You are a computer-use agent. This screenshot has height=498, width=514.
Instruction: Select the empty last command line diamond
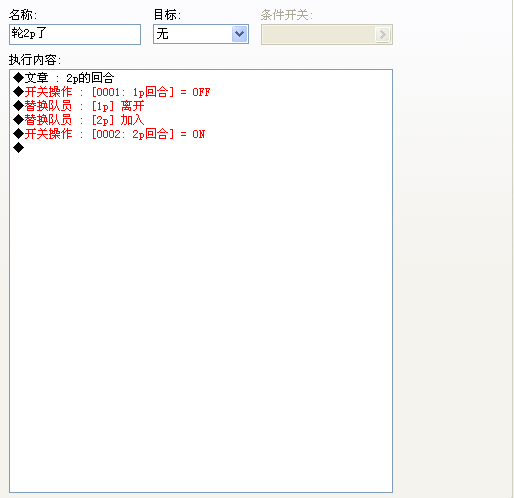18,148
